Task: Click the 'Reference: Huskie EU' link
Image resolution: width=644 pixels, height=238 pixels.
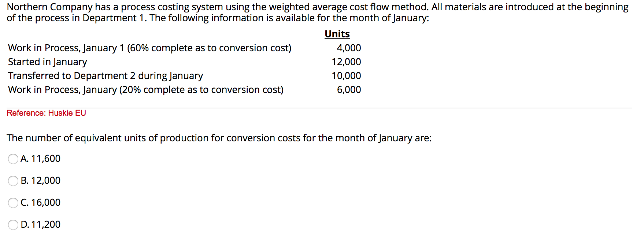Action: (46, 113)
